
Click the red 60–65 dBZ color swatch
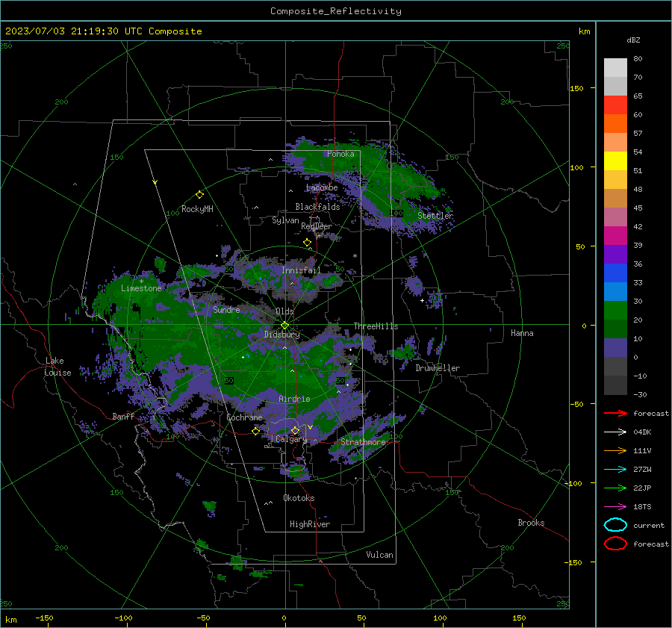click(x=615, y=105)
